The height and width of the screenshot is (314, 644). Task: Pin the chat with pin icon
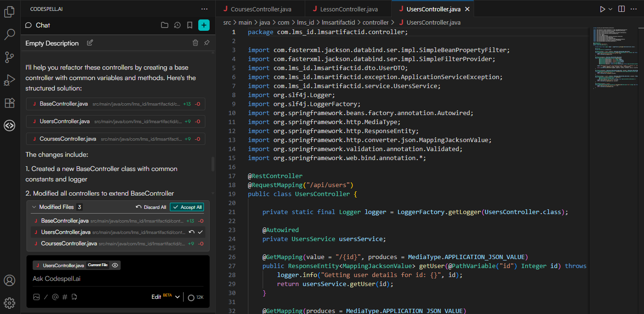click(x=207, y=43)
